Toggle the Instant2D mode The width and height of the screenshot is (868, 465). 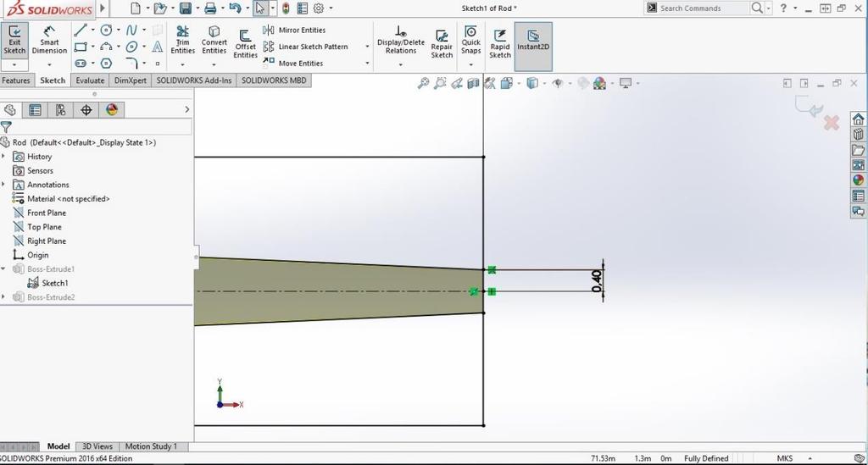pos(533,47)
